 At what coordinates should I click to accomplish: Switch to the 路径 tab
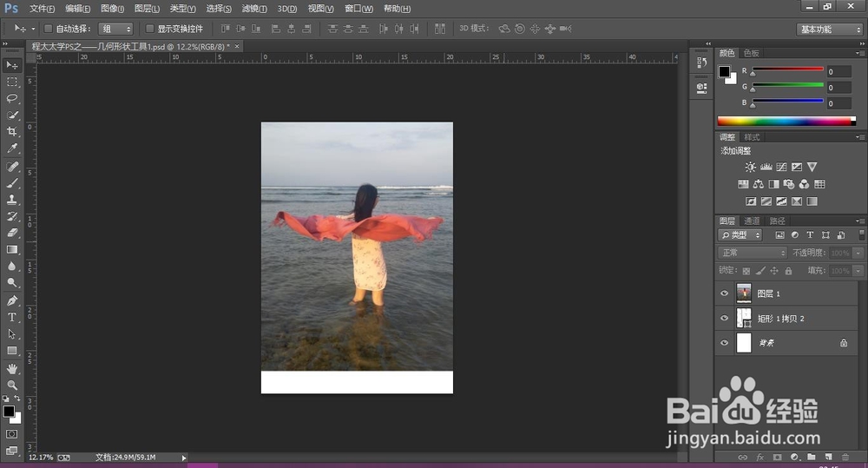(777, 221)
